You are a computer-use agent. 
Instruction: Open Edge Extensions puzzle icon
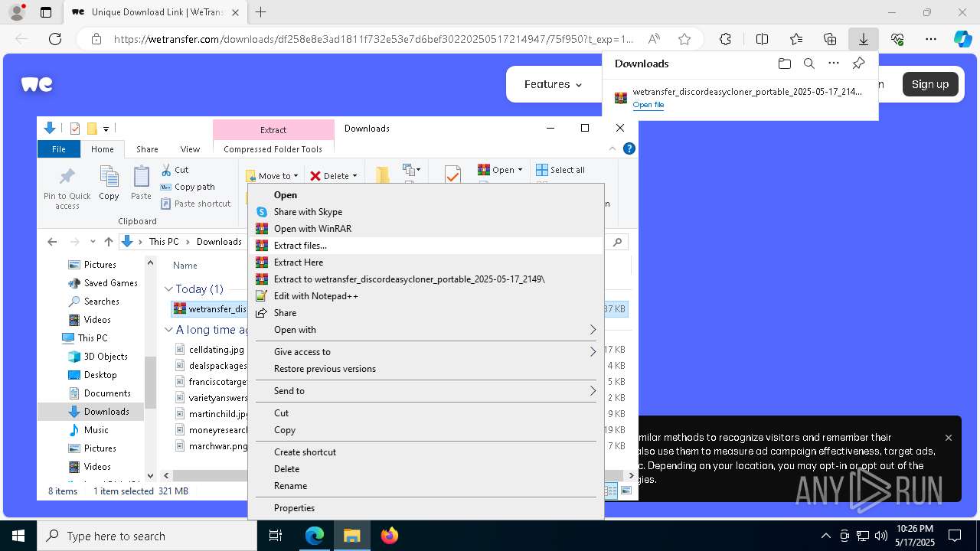(725, 39)
